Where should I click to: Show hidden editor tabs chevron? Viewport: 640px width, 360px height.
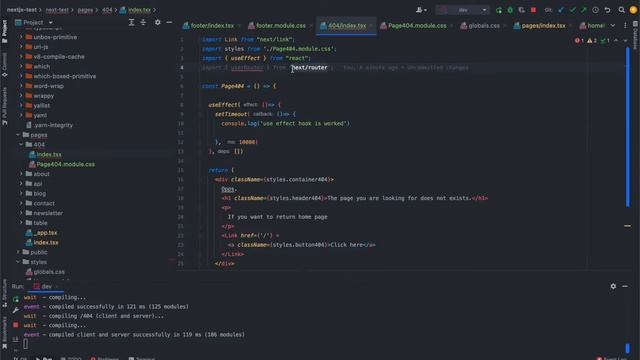coord(613,25)
